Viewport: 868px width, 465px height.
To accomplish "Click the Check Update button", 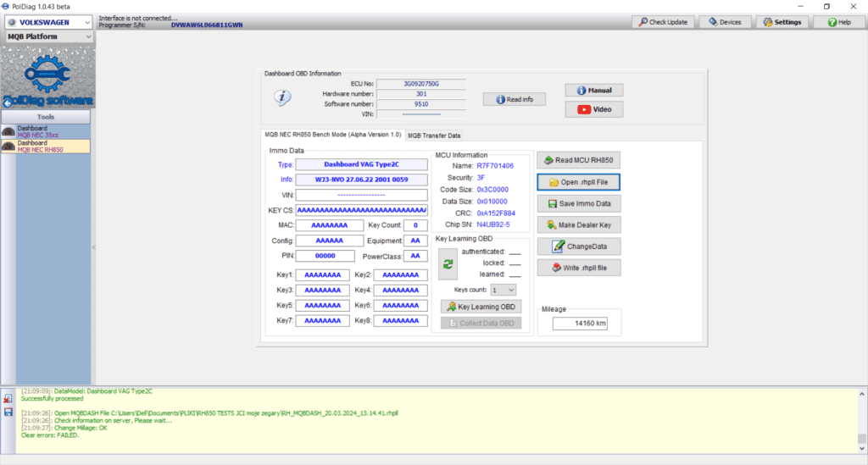I will (663, 22).
